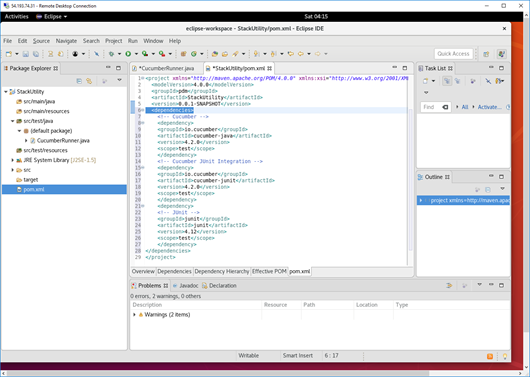530x377 pixels.
Task: Click the Quick Access search field
Action: [x=453, y=54]
